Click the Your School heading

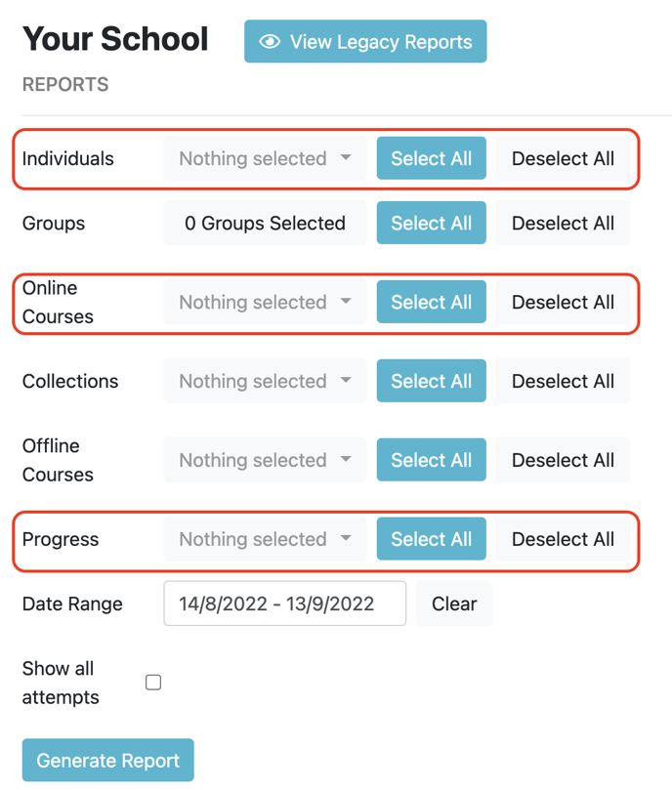pos(115,39)
